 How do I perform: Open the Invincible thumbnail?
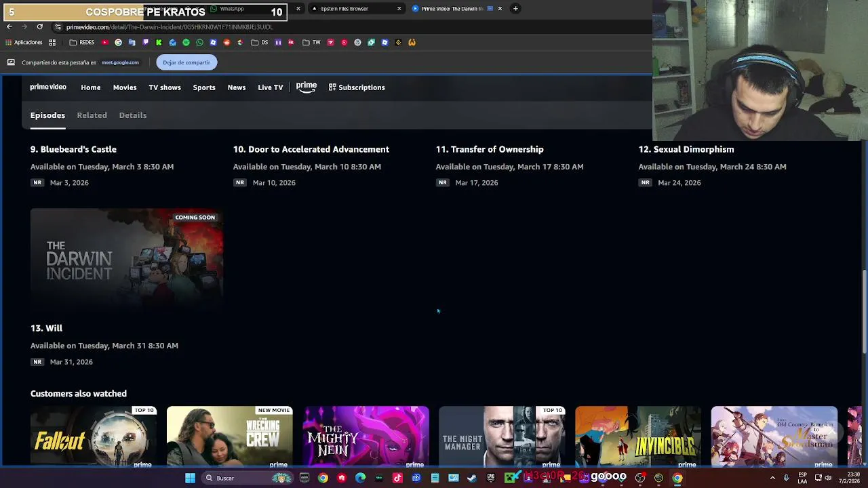[638, 437]
